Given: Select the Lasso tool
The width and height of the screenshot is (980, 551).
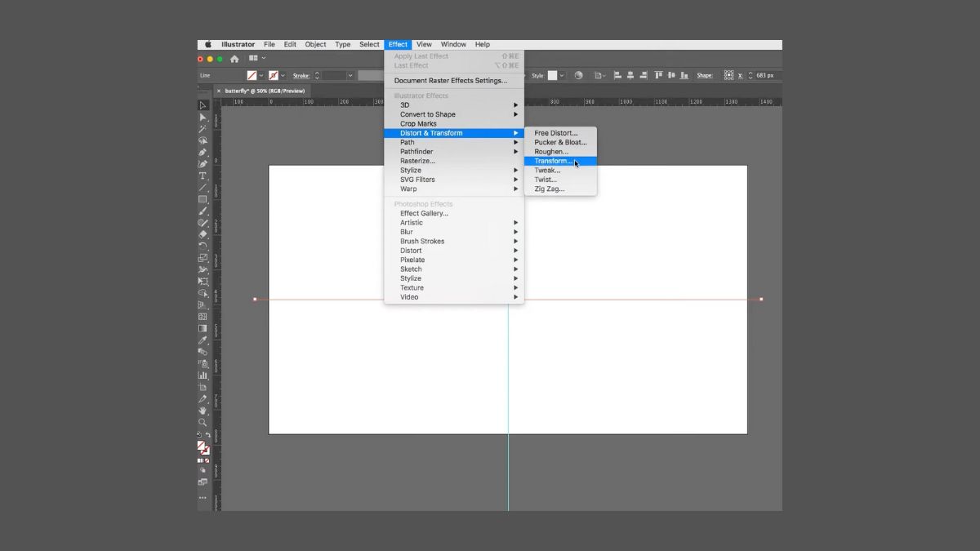Looking at the screenshot, I should tap(203, 140).
